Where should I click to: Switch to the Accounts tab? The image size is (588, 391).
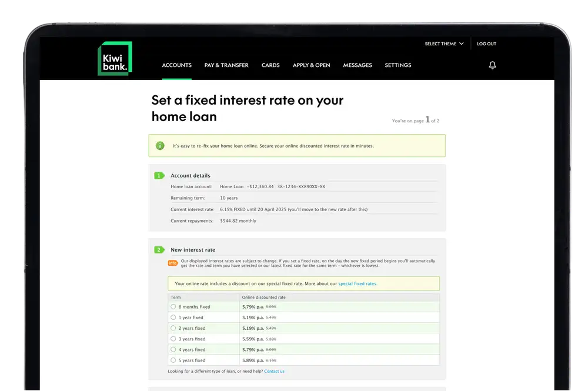click(x=176, y=65)
